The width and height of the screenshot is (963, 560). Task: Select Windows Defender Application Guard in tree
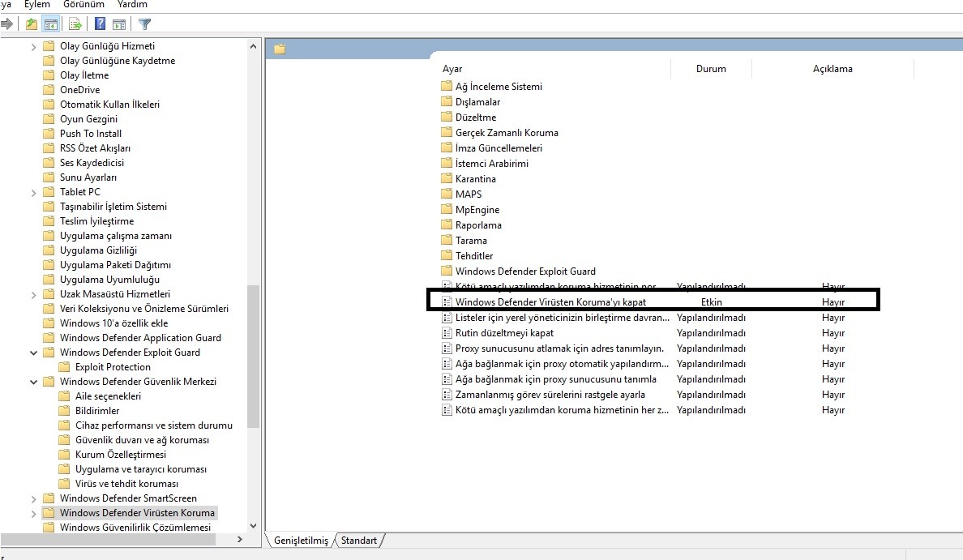(140, 338)
